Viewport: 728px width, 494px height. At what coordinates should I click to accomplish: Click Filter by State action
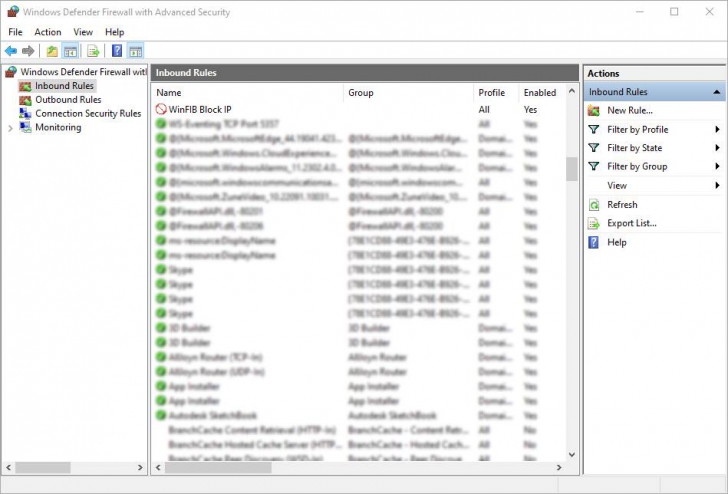tap(634, 148)
